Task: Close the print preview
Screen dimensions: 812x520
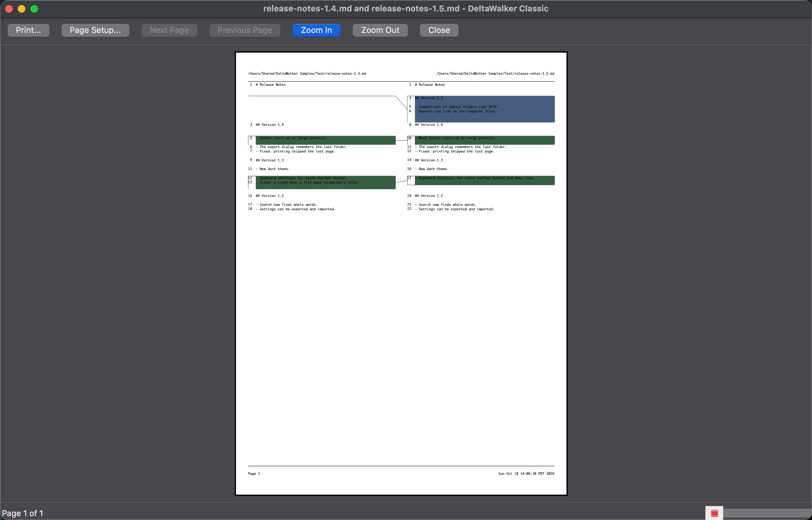Action: click(x=439, y=30)
